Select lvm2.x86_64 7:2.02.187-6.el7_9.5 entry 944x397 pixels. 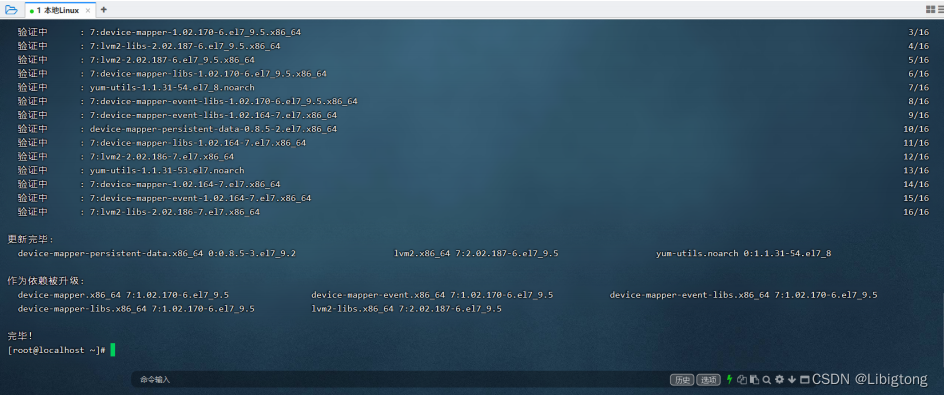(476, 254)
